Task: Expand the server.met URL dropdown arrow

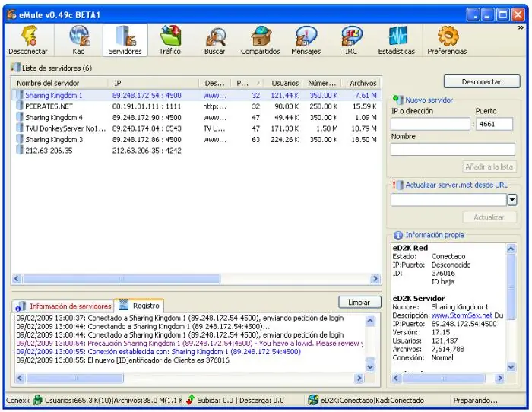Action: coord(512,200)
